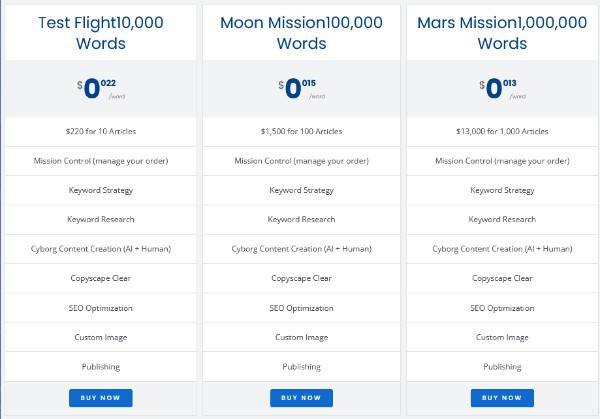Click Buy Now under Test Flight plan

[x=100, y=398]
